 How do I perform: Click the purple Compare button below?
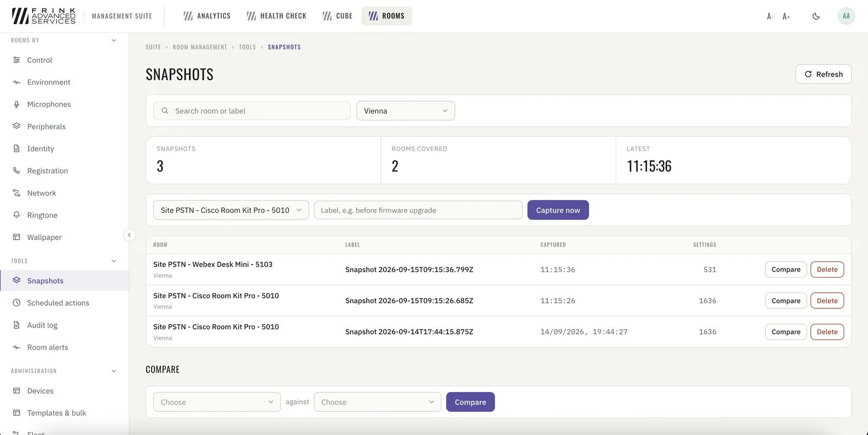click(470, 402)
